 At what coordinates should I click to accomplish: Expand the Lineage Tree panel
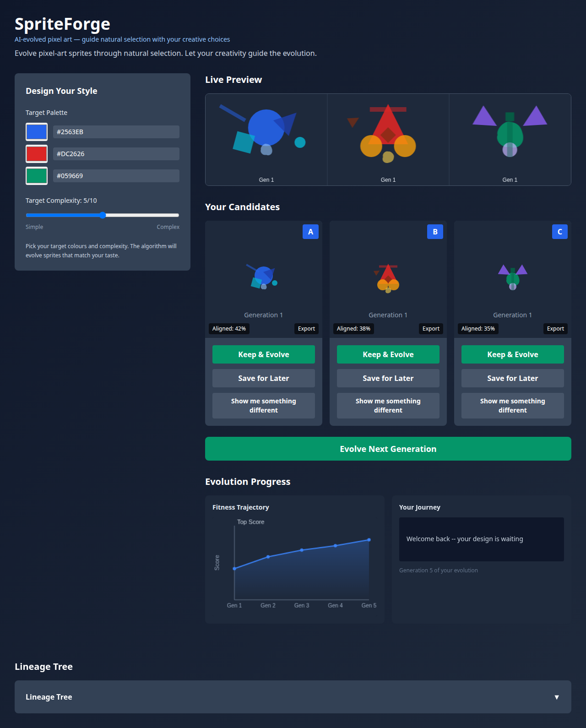[293, 697]
